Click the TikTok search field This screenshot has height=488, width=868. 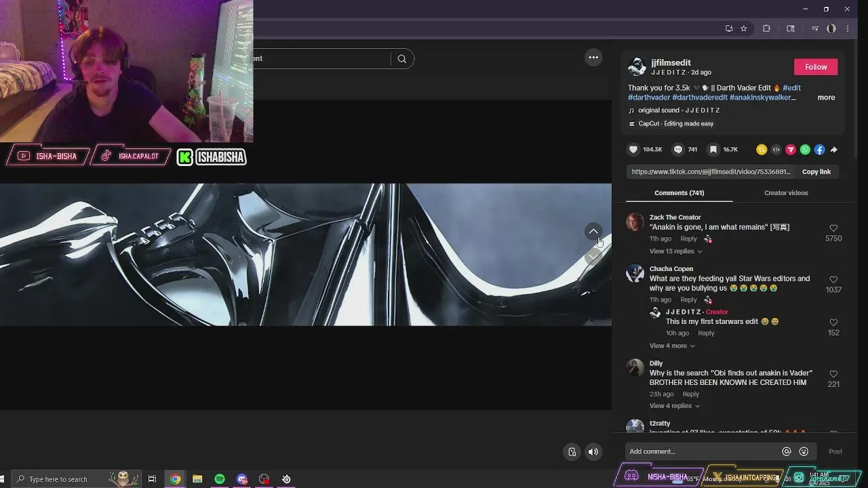coord(322,59)
